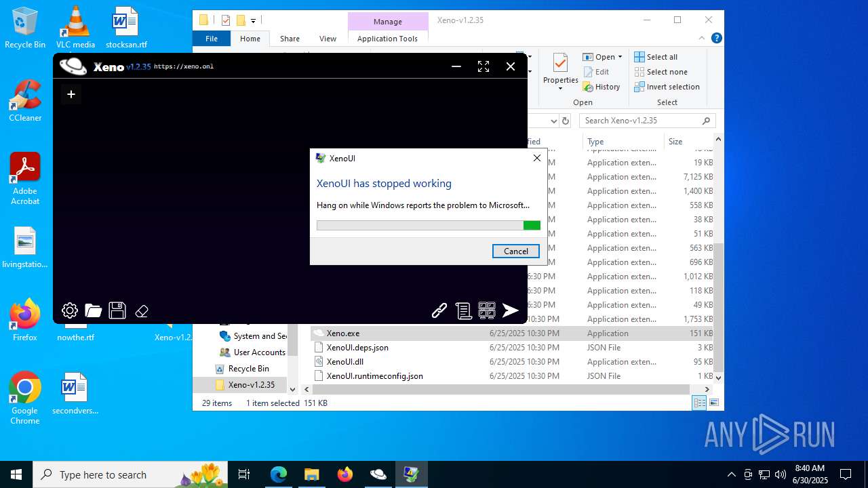
Task: Open Microsoft Edge on taskbar
Action: tap(279, 474)
